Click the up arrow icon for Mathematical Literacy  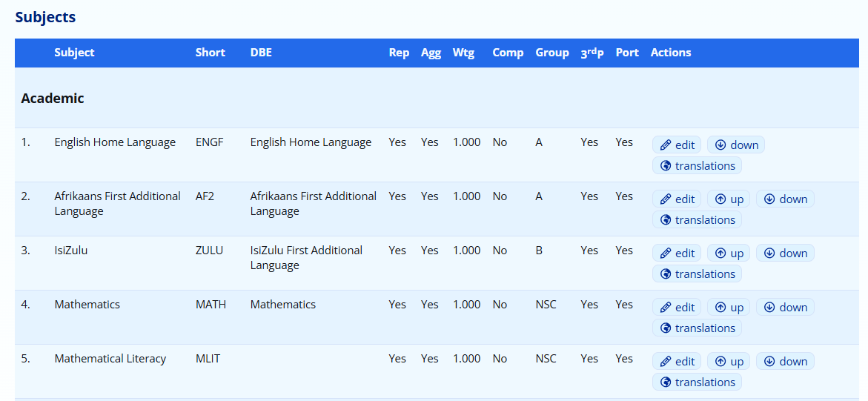click(720, 362)
